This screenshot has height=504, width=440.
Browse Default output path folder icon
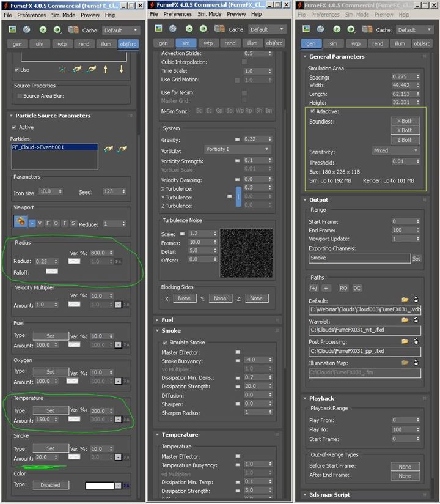405,300
